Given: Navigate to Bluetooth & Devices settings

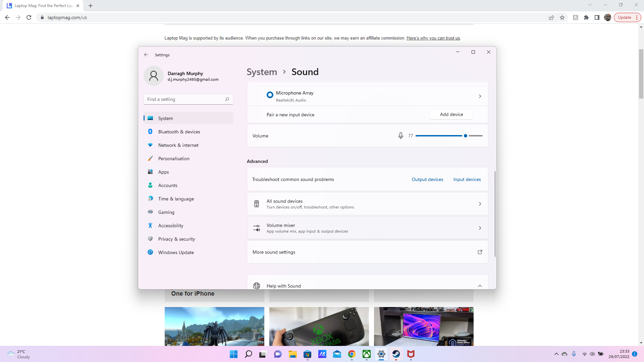Looking at the screenshot, I should pos(179,132).
